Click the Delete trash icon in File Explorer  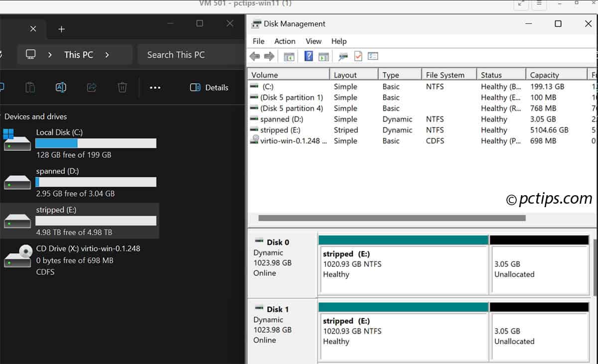122,87
